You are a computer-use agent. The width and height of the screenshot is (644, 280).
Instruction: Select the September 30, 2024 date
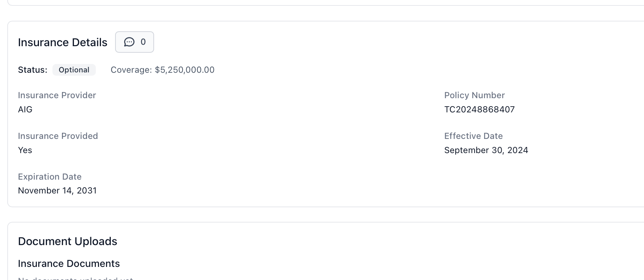coord(486,150)
